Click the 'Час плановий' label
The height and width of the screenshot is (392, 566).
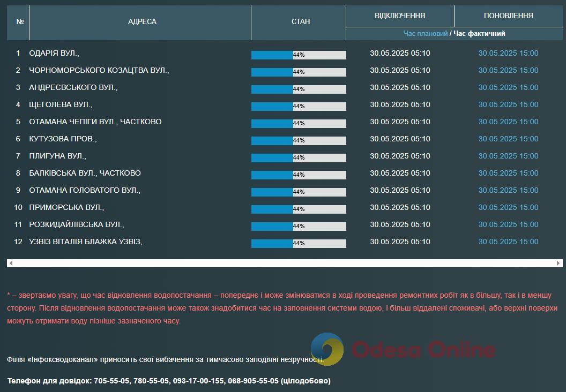(425, 33)
